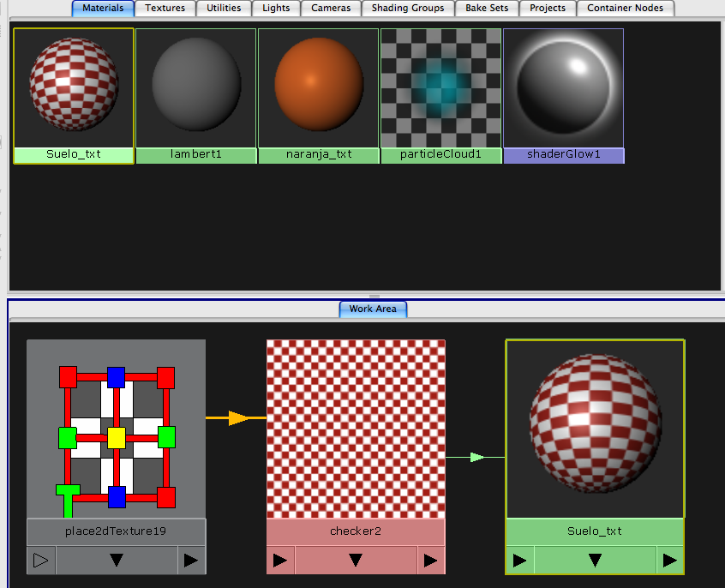The width and height of the screenshot is (725, 588).
Task: Expand attributes on the Suelo_txt node
Action: 595,560
